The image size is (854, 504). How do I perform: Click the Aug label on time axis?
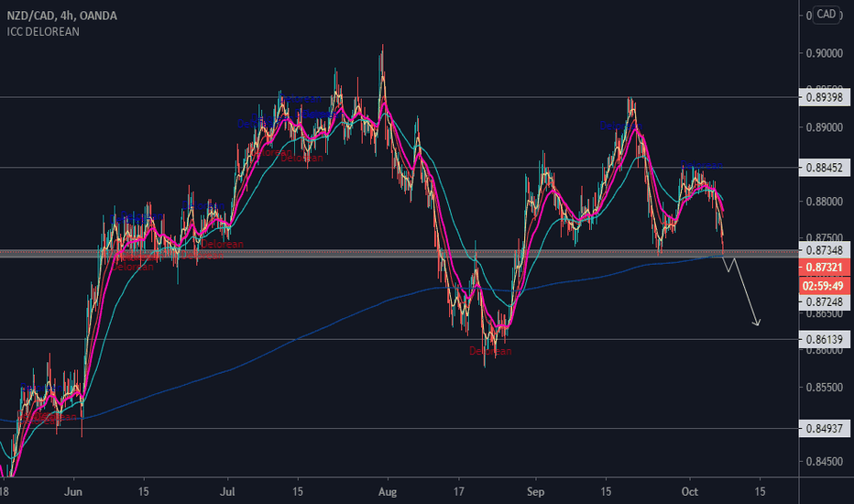coord(388,491)
